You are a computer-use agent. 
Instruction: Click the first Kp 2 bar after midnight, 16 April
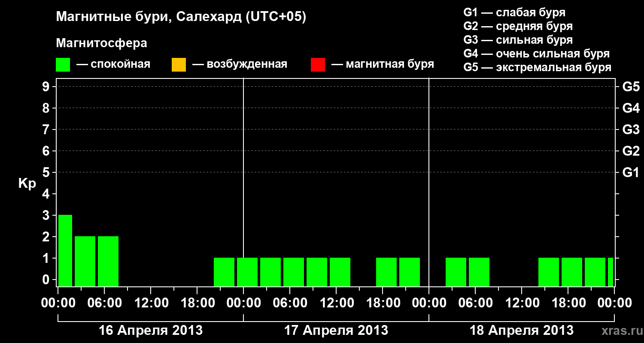(x=85, y=261)
